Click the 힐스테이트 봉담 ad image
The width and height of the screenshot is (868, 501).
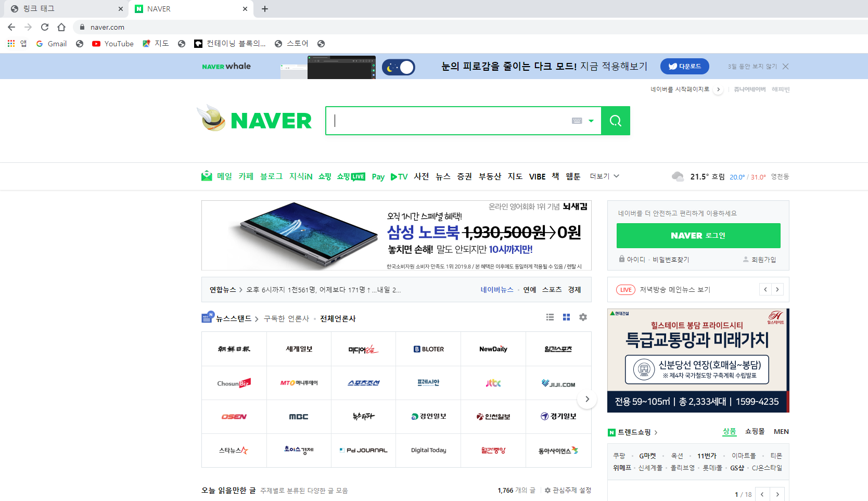tap(698, 361)
